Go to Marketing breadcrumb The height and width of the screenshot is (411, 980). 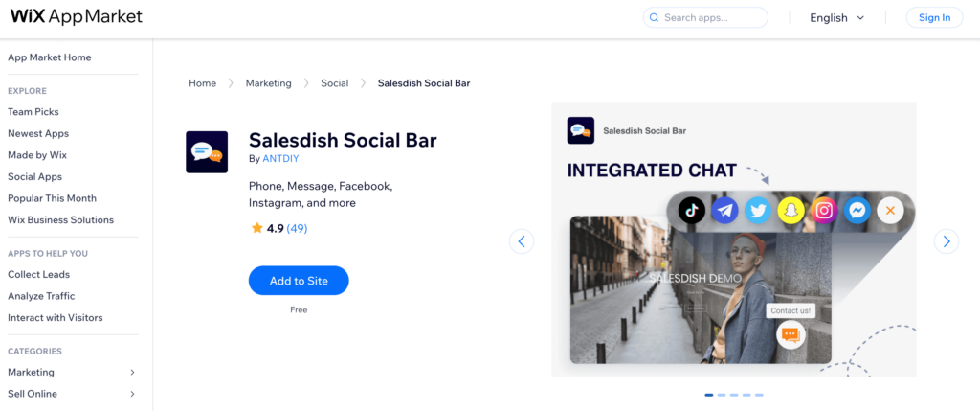tap(268, 83)
